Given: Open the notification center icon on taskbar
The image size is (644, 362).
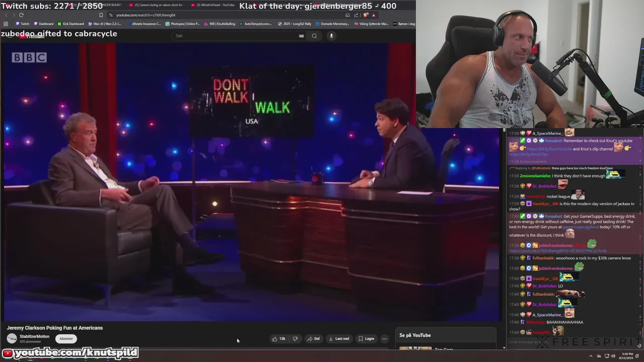Looking at the screenshot, I should pos(637,356).
